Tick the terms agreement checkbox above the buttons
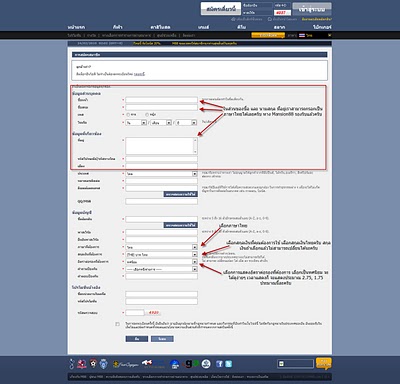The image size is (400, 384). [x=117, y=324]
